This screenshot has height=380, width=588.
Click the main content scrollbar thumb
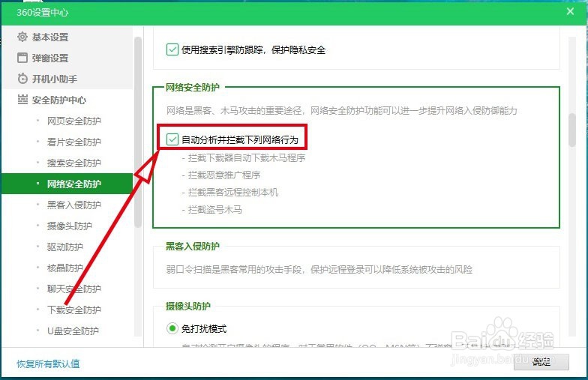coord(571,130)
